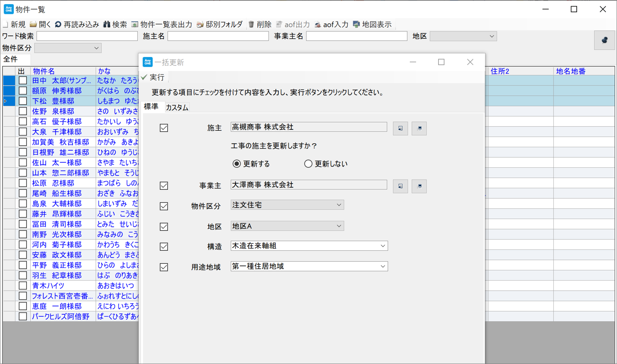Click the 地図表示 toolbar item
Screen dimensions: 617x364
(x=372, y=25)
